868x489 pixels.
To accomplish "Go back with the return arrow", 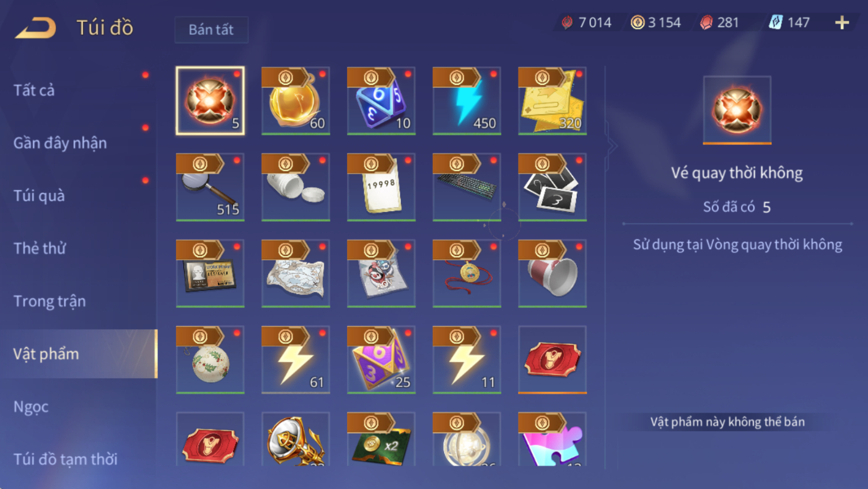I will [x=35, y=28].
